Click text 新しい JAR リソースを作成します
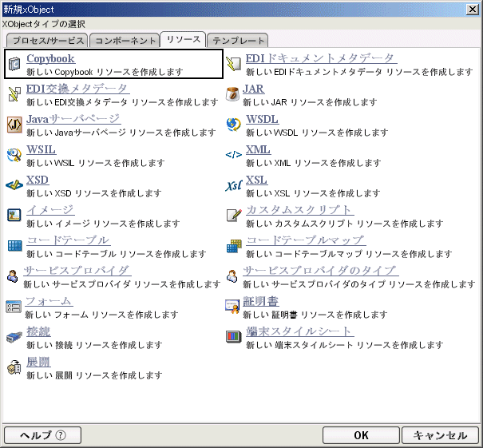 click(x=310, y=102)
